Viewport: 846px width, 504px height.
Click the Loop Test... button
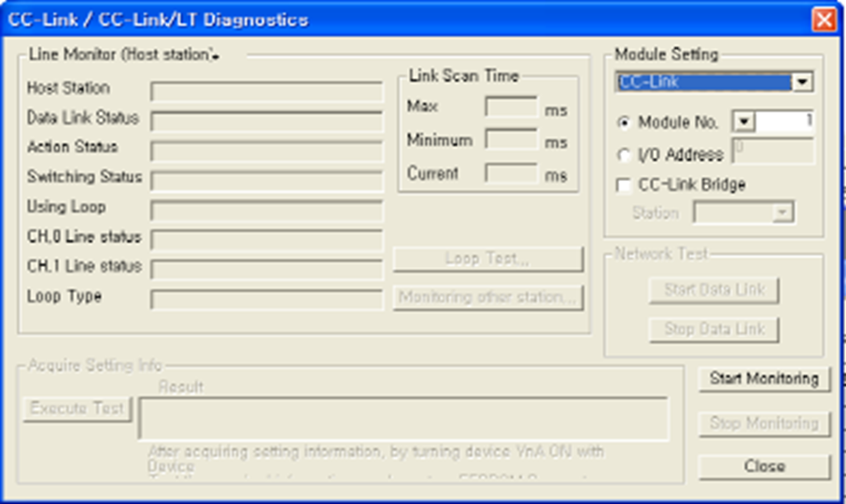[x=487, y=259]
